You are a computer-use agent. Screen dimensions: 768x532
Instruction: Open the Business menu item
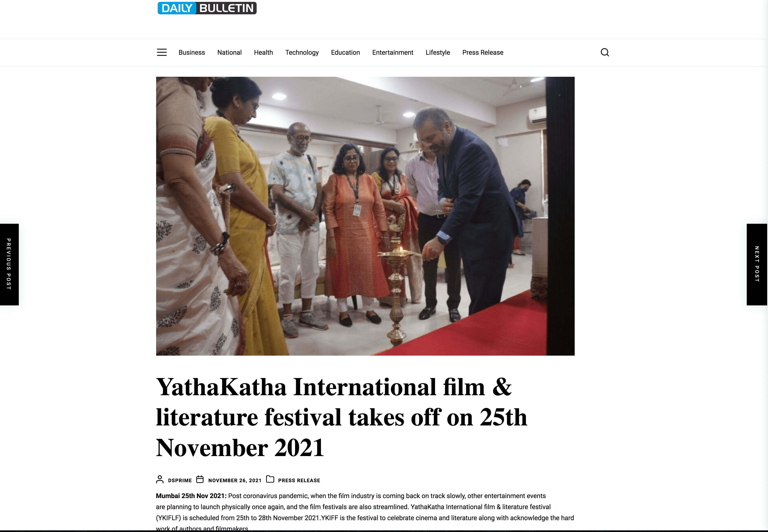[192, 52]
